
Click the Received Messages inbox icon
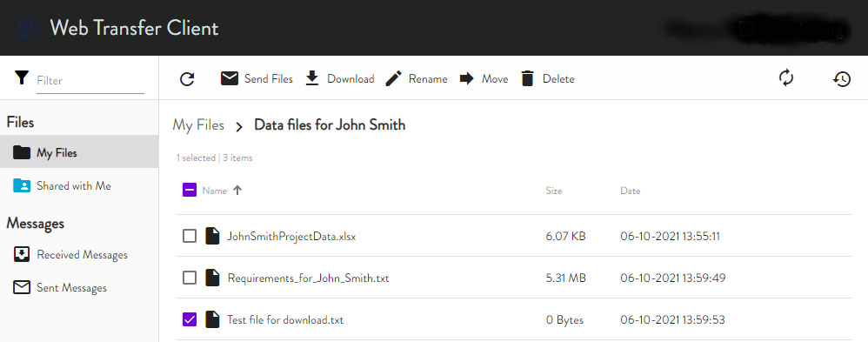click(22, 254)
